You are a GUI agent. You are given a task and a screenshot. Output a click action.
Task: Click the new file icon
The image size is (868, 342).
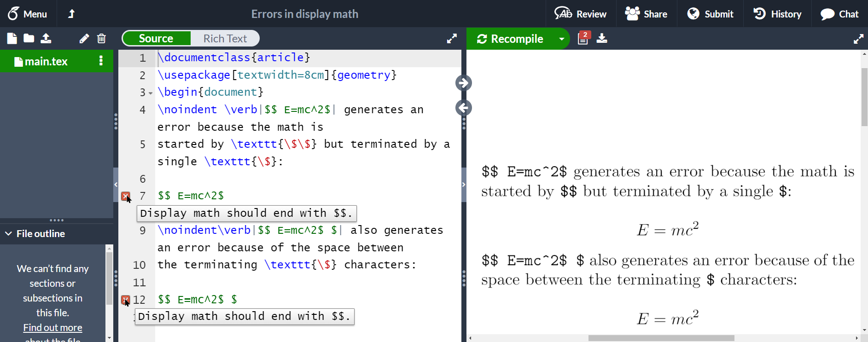[12, 39]
